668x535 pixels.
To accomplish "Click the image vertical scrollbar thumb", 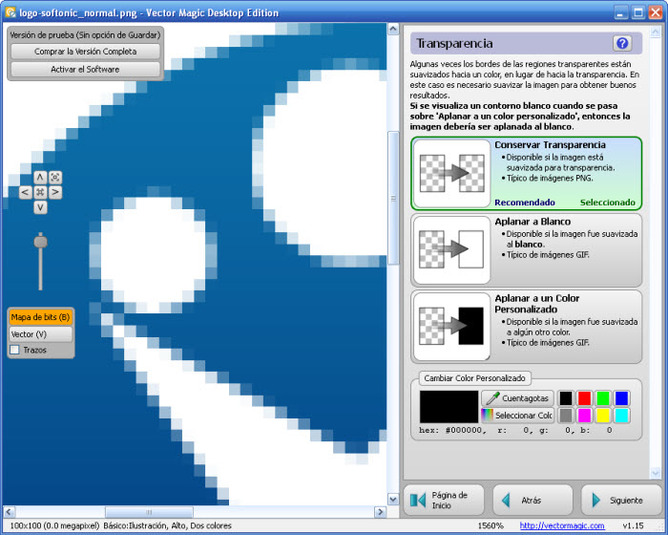I will pyautogui.click(x=393, y=198).
